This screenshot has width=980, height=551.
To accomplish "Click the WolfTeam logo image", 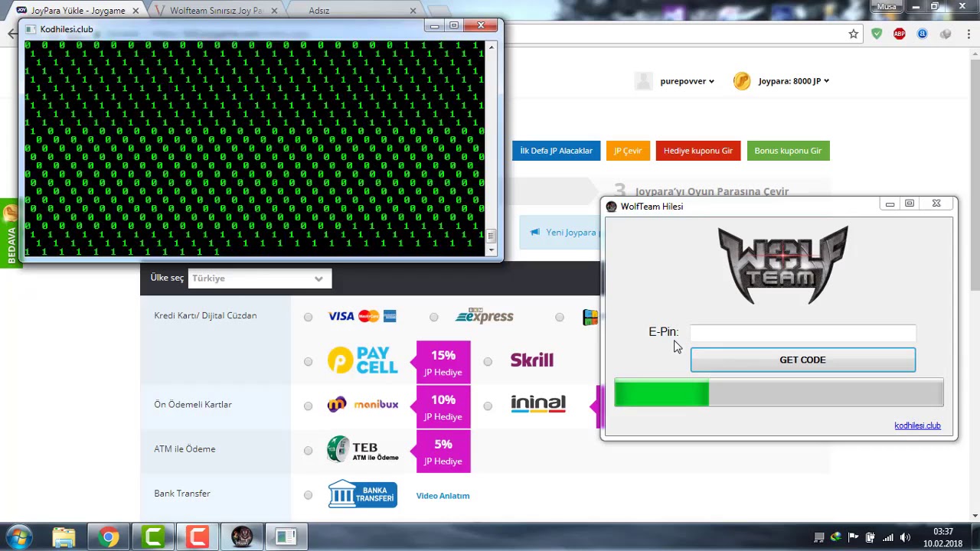I will 783,265.
